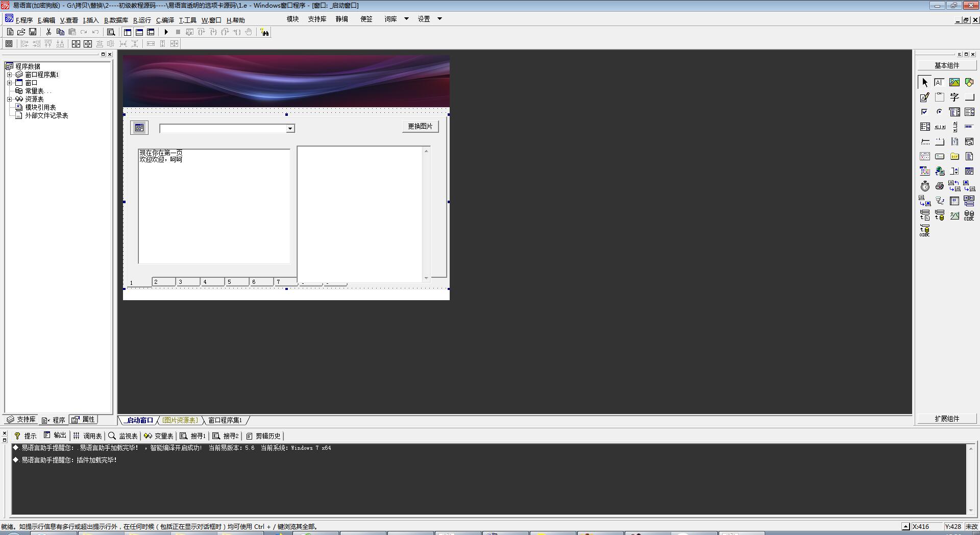Viewport: 980px width, 535px height.
Task: Click the vertical center alignment icon
Action: (x=88, y=44)
